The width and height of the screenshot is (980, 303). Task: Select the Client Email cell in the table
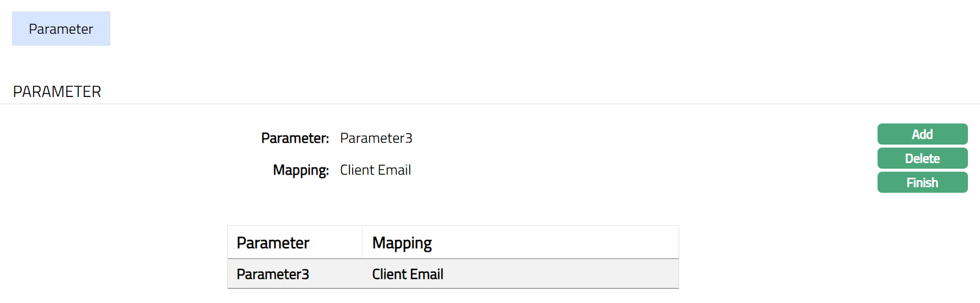[407, 274]
